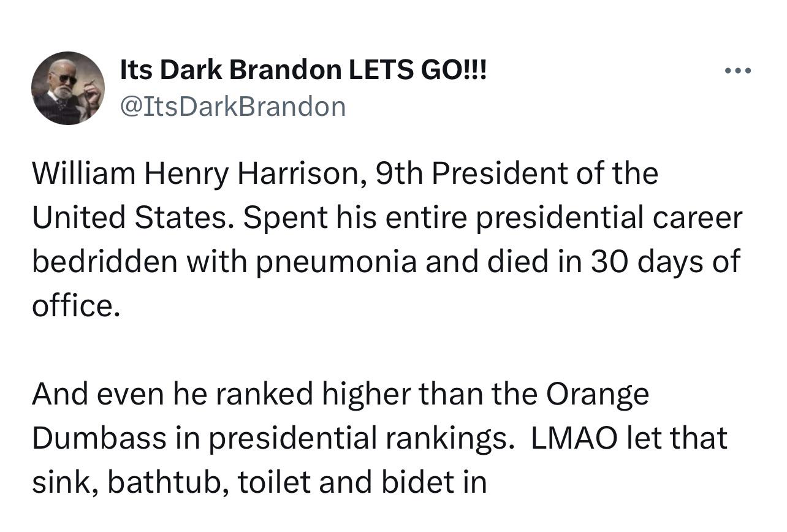Click 'United States.' at line start
Viewport: 787px width, 532px height.
132,219
